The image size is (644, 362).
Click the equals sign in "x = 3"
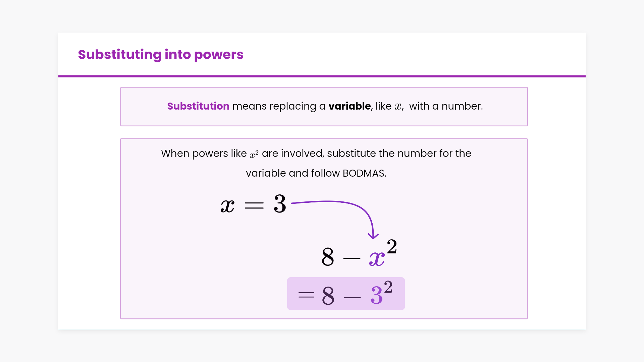coord(254,205)
